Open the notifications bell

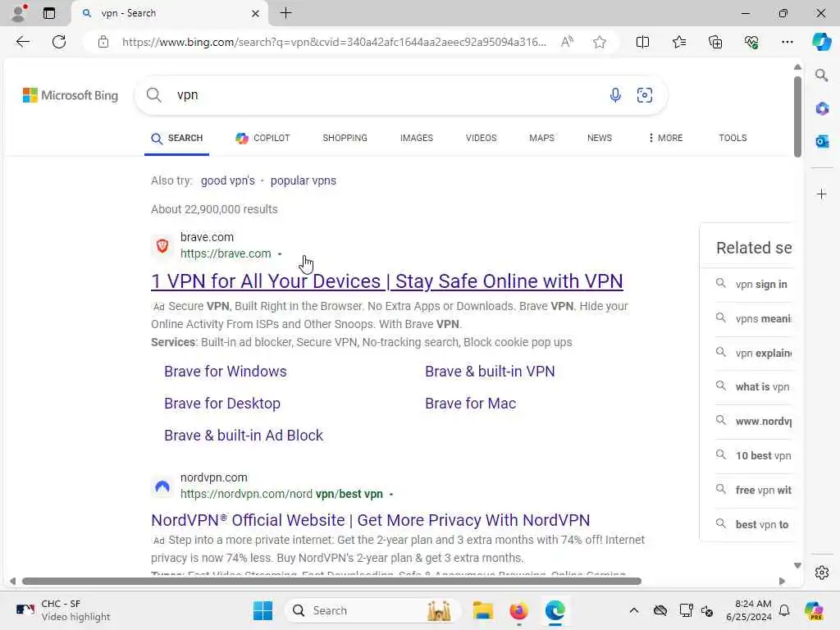(x=784, y=610)
